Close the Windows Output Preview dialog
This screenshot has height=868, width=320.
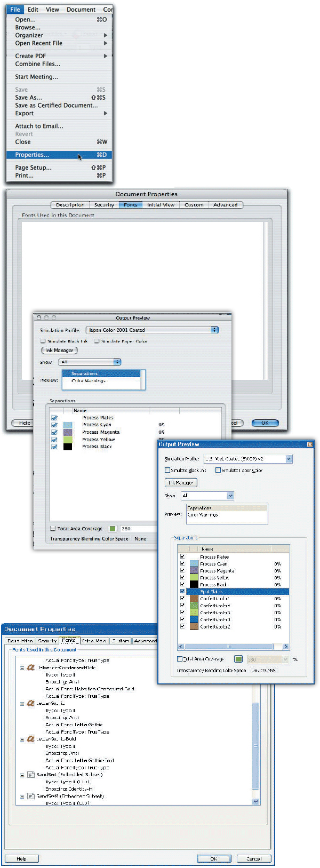[x=310, y=444]
